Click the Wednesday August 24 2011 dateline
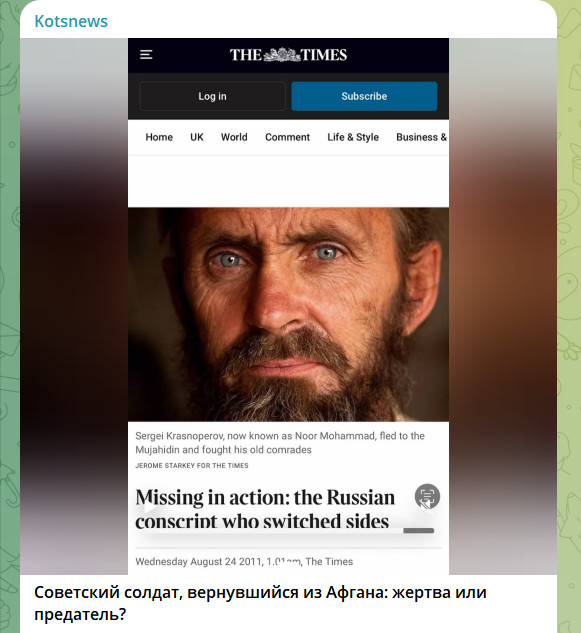581x633 pixels. [x=244, y=562]
